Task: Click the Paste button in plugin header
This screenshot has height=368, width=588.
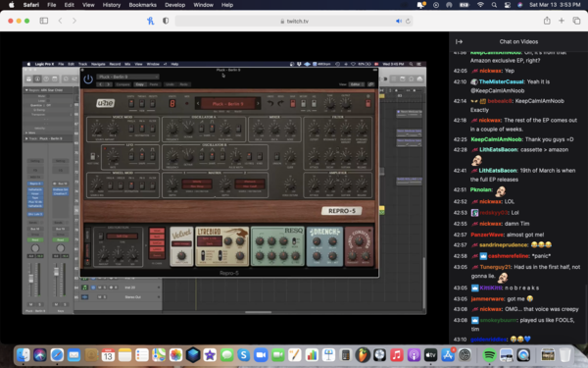Action: [x=154, y=84]
